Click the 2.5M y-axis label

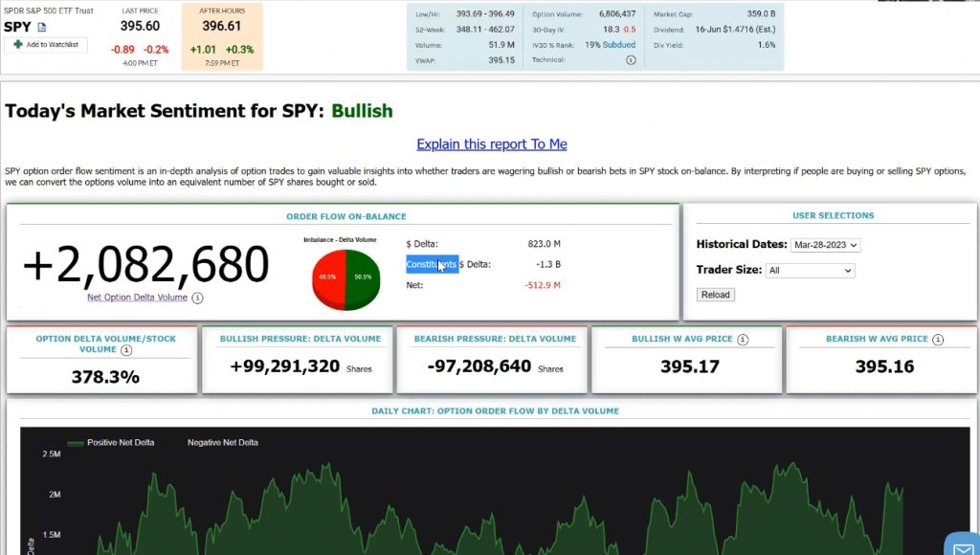click(52, 455)
